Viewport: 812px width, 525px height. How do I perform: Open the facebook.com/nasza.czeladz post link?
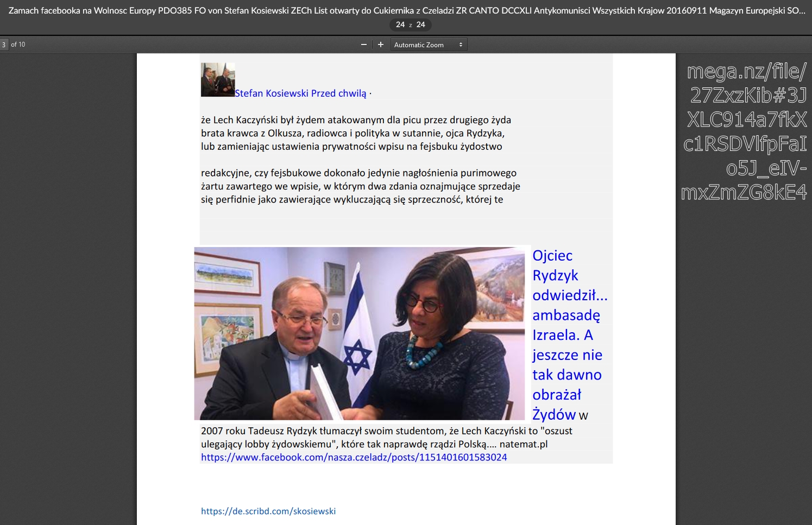(x=354, y=458)
